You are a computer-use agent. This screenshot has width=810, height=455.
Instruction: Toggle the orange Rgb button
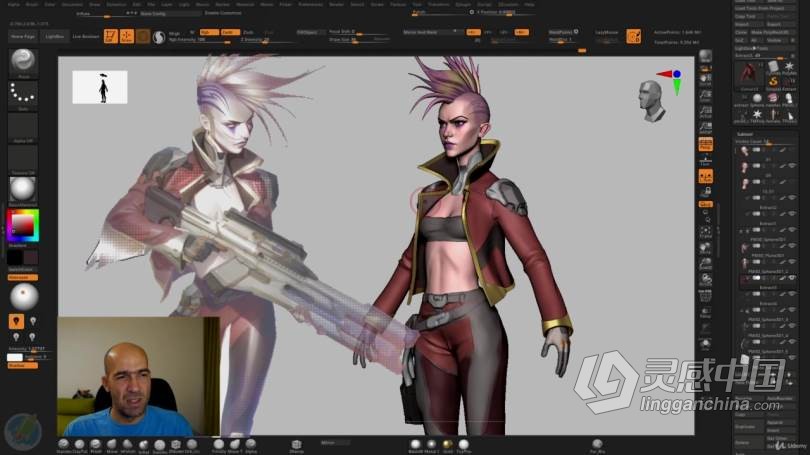(209, 32)
